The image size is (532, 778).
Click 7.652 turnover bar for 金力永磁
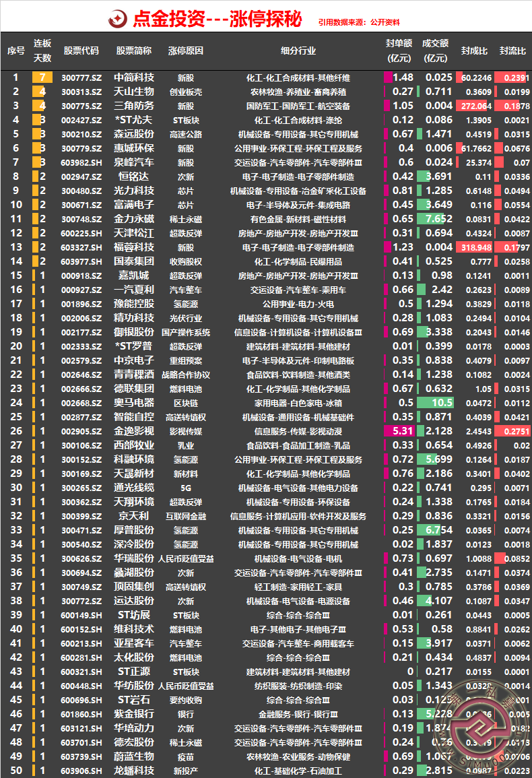435,219
